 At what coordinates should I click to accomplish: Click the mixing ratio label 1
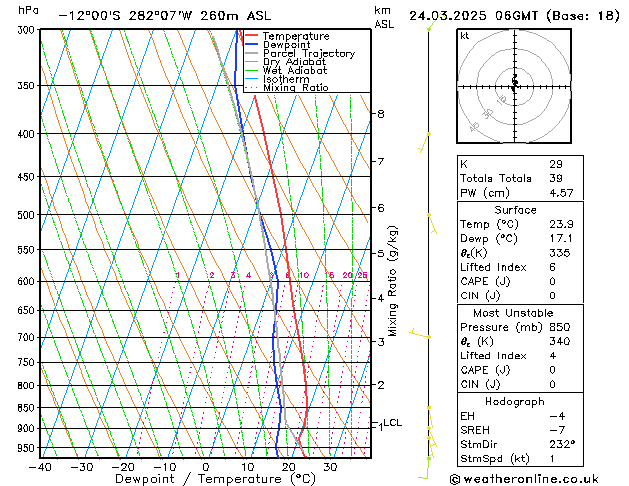[x=178, y=275]
